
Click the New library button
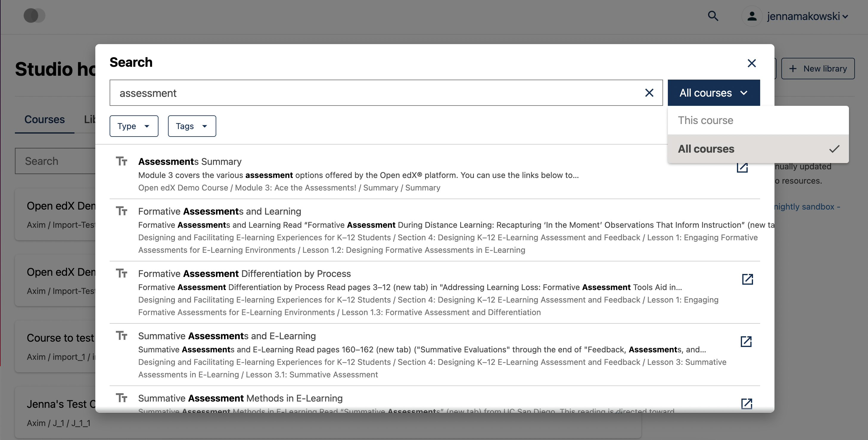[818, 69]
